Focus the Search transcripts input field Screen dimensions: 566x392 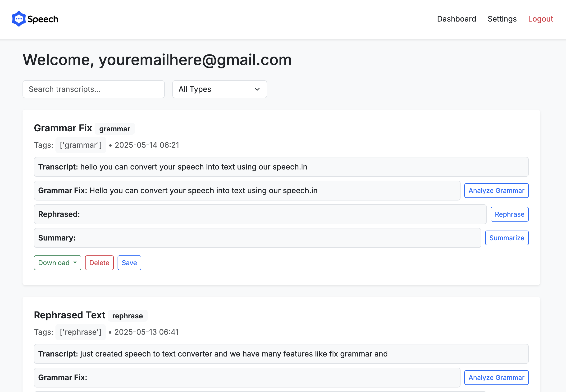(93, 89)
